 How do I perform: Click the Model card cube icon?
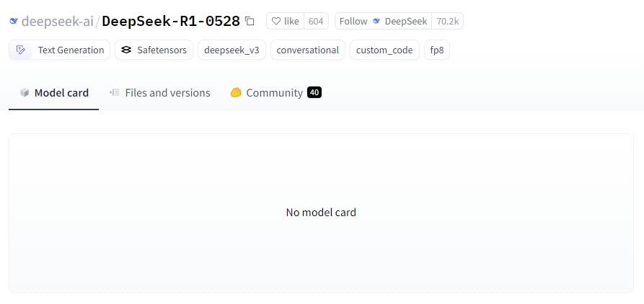25,93
